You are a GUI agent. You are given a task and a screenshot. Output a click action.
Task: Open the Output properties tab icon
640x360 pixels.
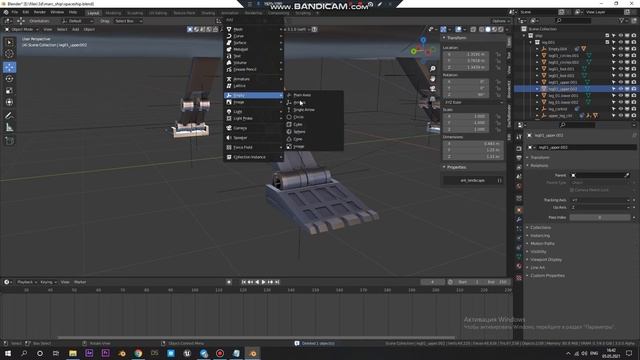point(519,158)
